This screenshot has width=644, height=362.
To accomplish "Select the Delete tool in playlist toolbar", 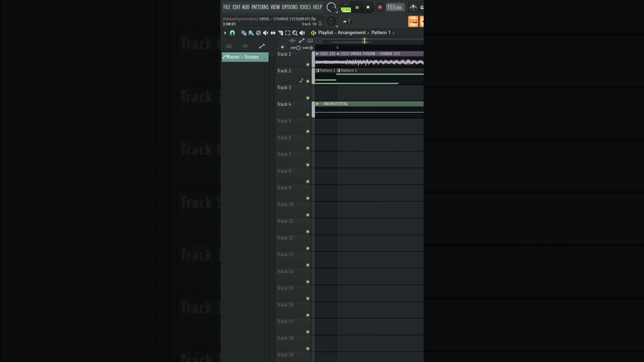I will tap(258, 33).
